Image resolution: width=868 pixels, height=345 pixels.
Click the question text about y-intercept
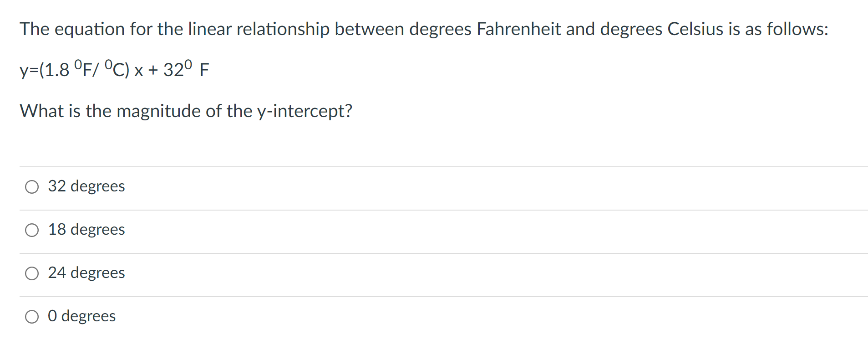(x=186, y=111)
